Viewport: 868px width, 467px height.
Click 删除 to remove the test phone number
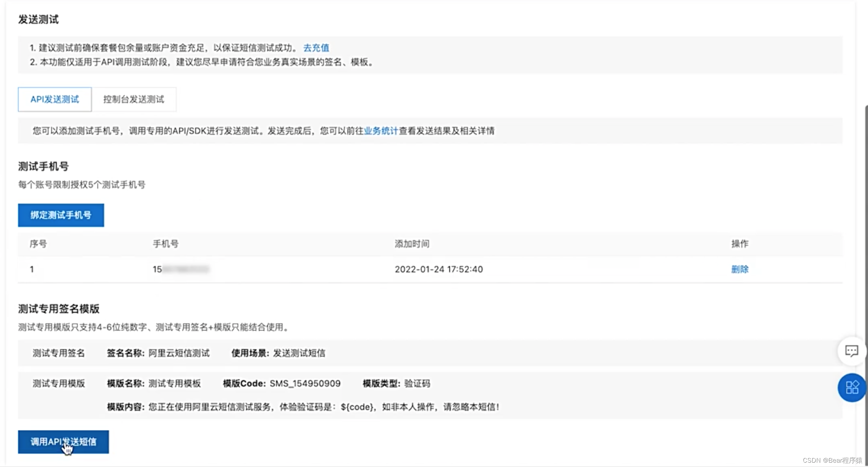tap(739, 269)
